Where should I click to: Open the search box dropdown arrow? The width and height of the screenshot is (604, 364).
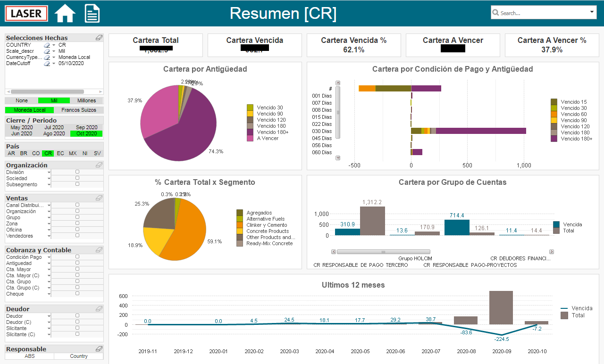[593, 12]
